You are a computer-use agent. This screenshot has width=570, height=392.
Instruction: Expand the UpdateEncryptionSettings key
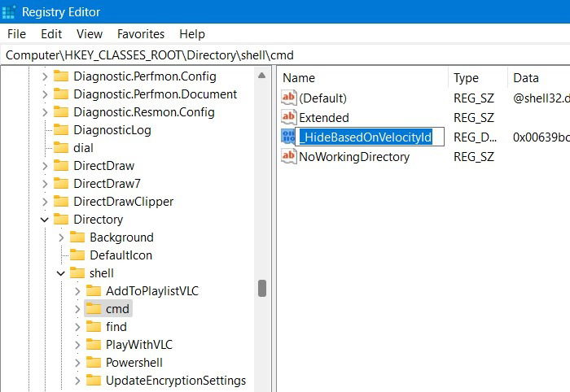[x=77, y=381]
